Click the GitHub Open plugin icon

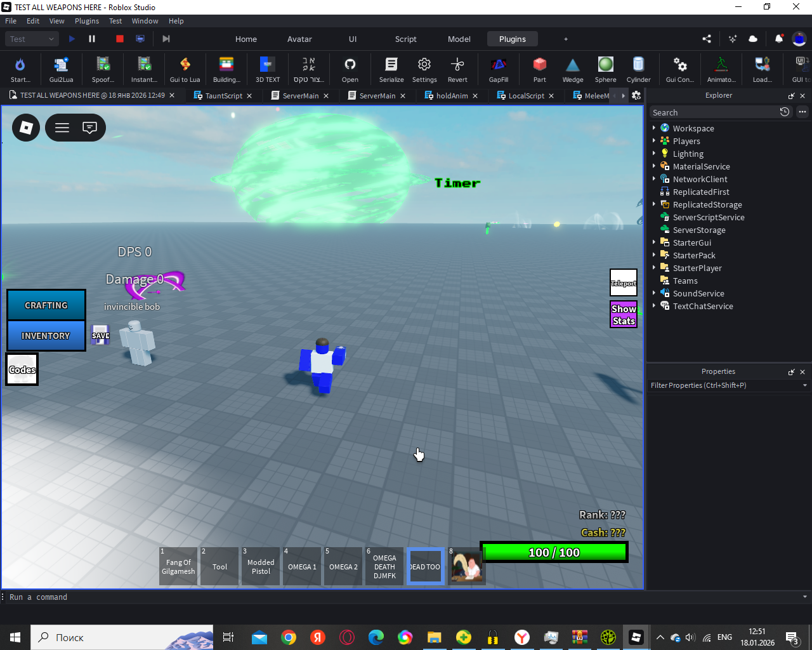point(350,69)
